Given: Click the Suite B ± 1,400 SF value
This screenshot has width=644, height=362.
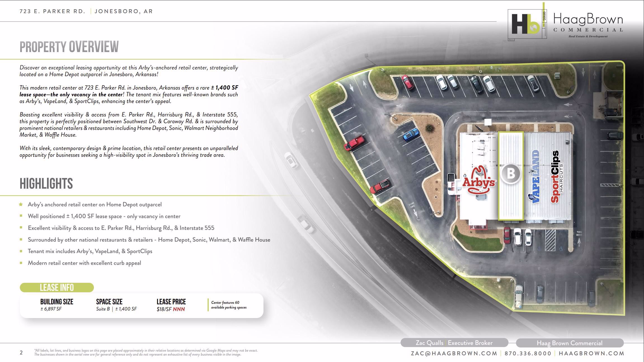Looking at the screenshot, I should tap(116, 309).
